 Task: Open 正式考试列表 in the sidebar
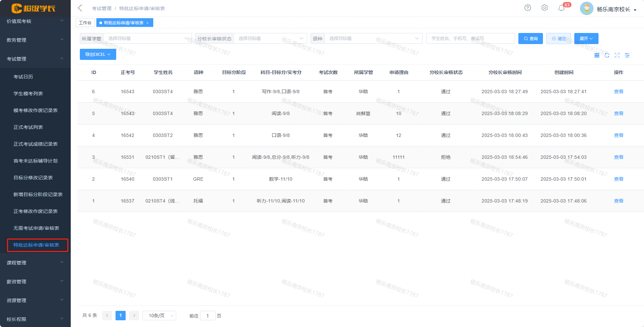pos(28,127)
